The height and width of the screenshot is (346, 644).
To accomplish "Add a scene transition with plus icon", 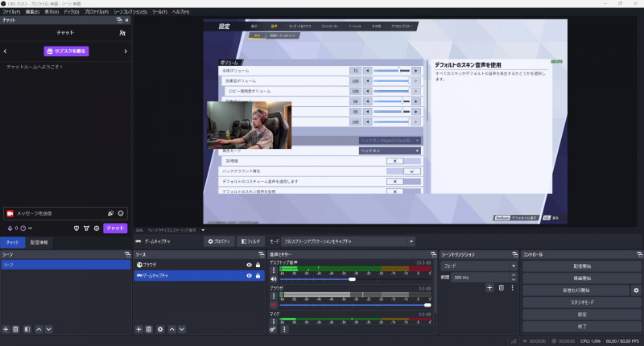I will (x=489, y=288).
